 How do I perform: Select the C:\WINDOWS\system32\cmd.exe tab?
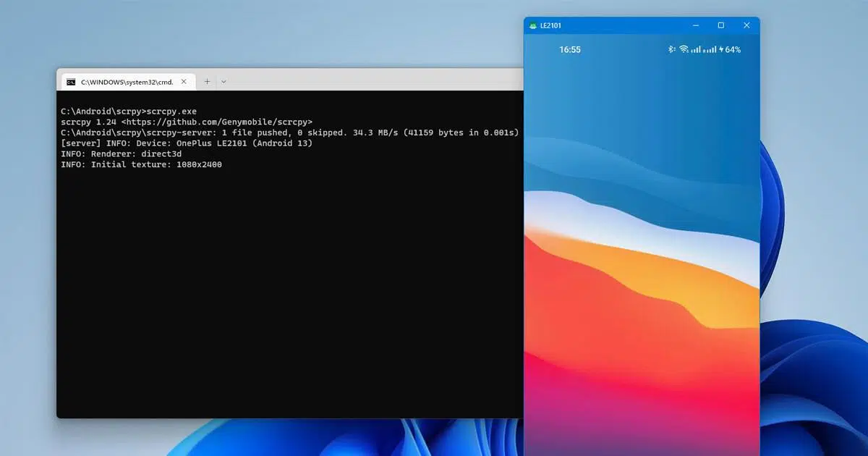pyautogui.click(x=127, y=82)
